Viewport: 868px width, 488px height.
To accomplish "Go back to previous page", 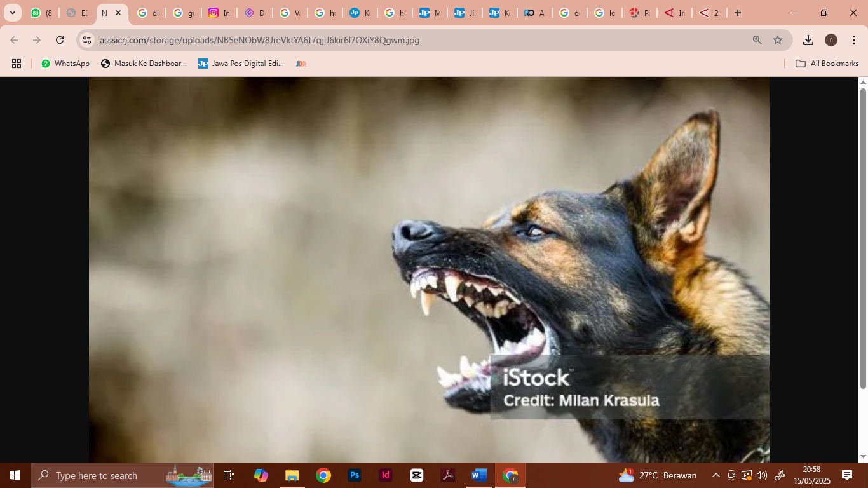I will click(x=14, y=40).
